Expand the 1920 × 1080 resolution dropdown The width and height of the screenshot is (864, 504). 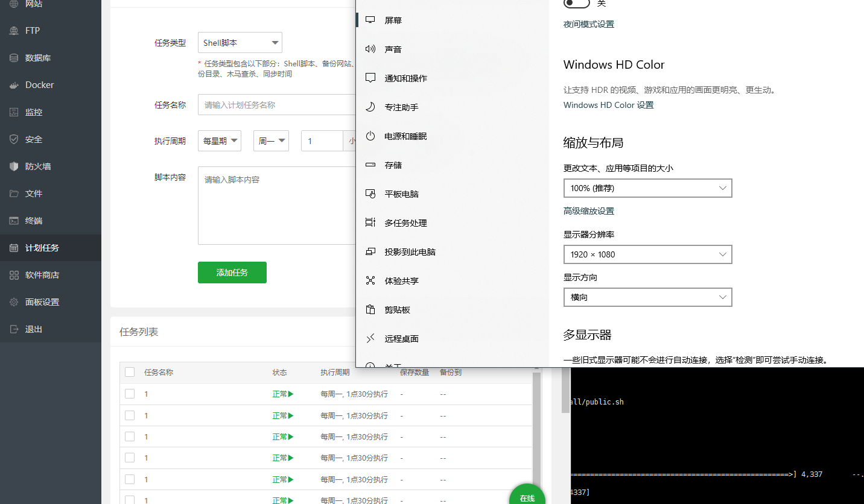647,254
